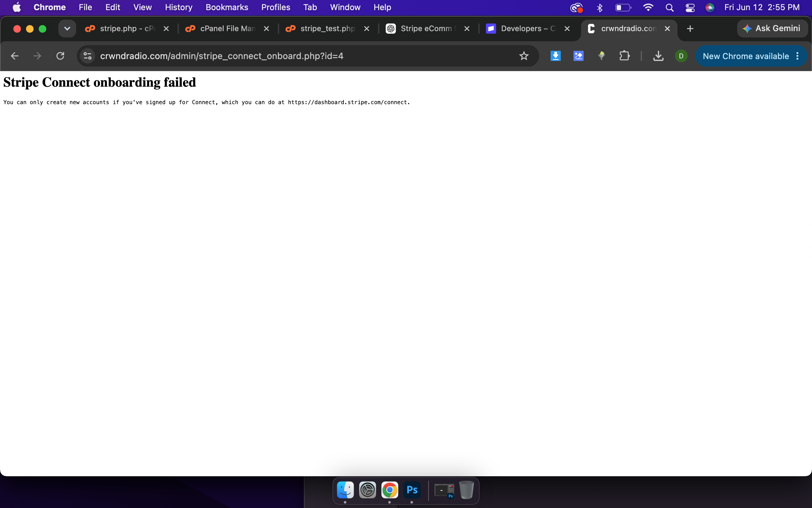Open the Chrome three-dot menu
The image size is (812, 508).
click(x=798, y=56)
